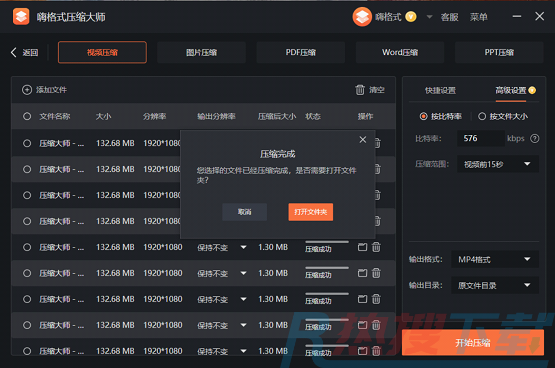Click progress bar above 压缩成功 in sixth row
Image resolution: width=555 pixels, height=368 pixels.
[x=327, y=268]
